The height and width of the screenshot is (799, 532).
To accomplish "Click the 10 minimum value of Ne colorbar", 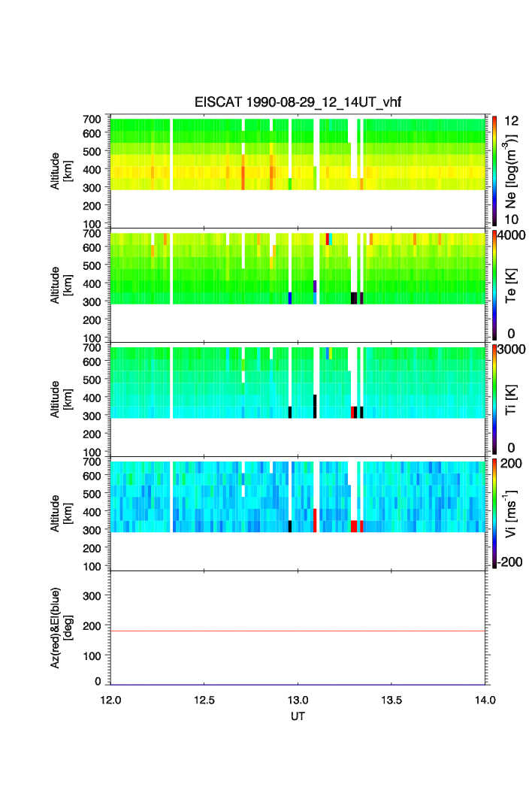I will click(511, 219).
